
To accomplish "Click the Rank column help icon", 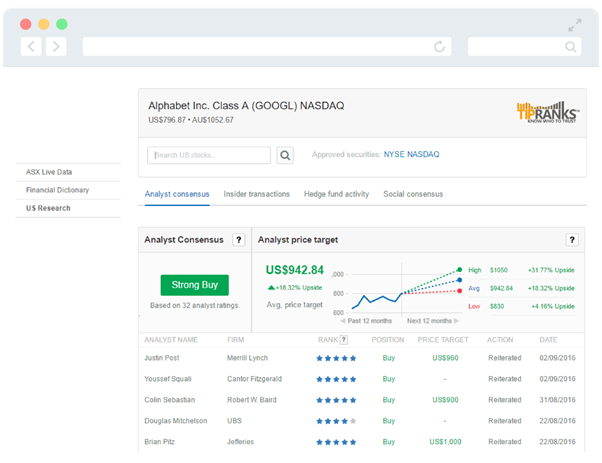I will point(344,340).
